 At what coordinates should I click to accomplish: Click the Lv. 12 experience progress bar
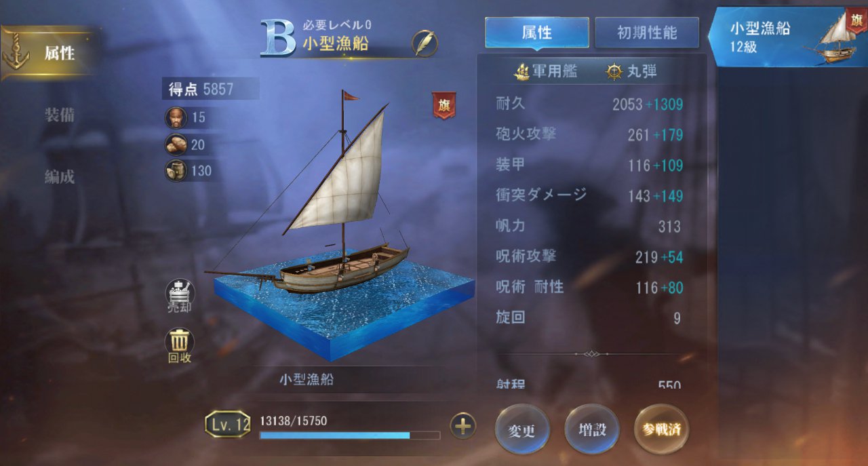click(x=350, y=435)
